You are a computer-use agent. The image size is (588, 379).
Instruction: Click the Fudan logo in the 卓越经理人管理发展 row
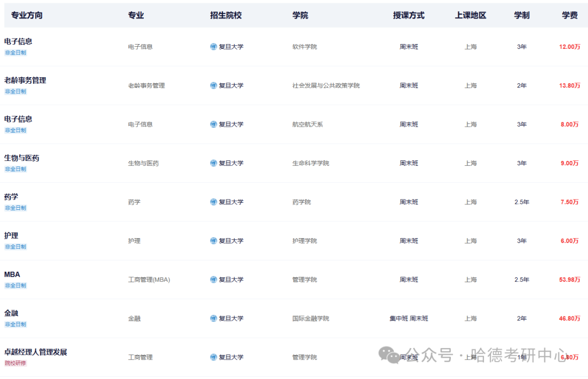[213, 357]
